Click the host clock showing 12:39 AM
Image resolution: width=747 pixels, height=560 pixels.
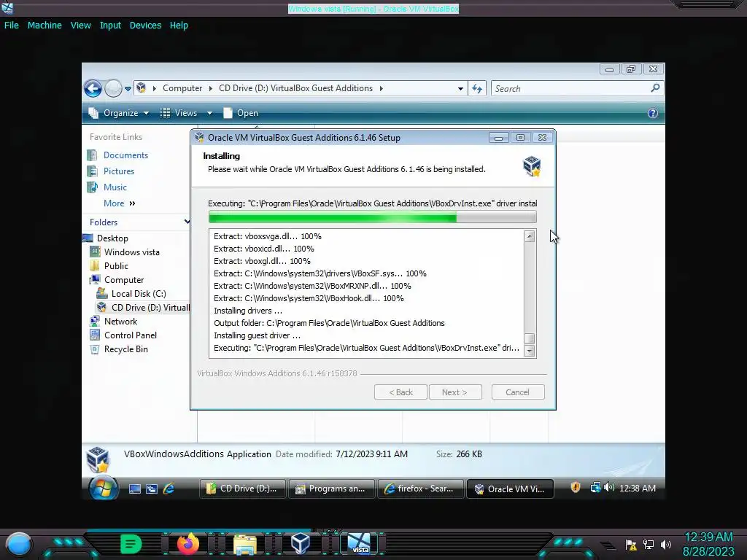708,537
